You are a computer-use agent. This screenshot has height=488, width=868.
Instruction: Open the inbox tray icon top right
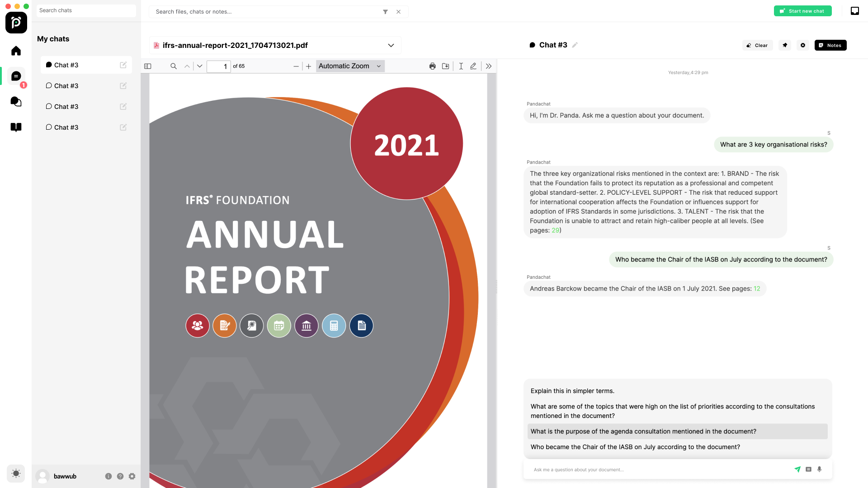(x=854, y=11)
